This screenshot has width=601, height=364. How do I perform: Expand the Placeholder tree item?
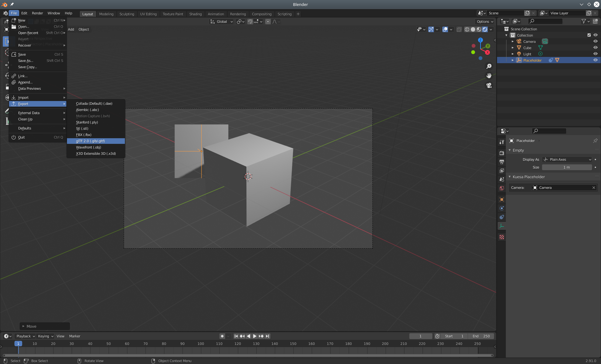click(x=512, y=60)
